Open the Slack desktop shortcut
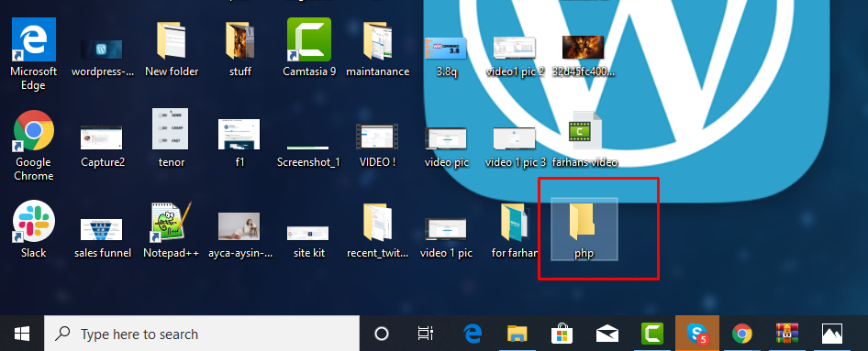 click(x=34, y=222)
